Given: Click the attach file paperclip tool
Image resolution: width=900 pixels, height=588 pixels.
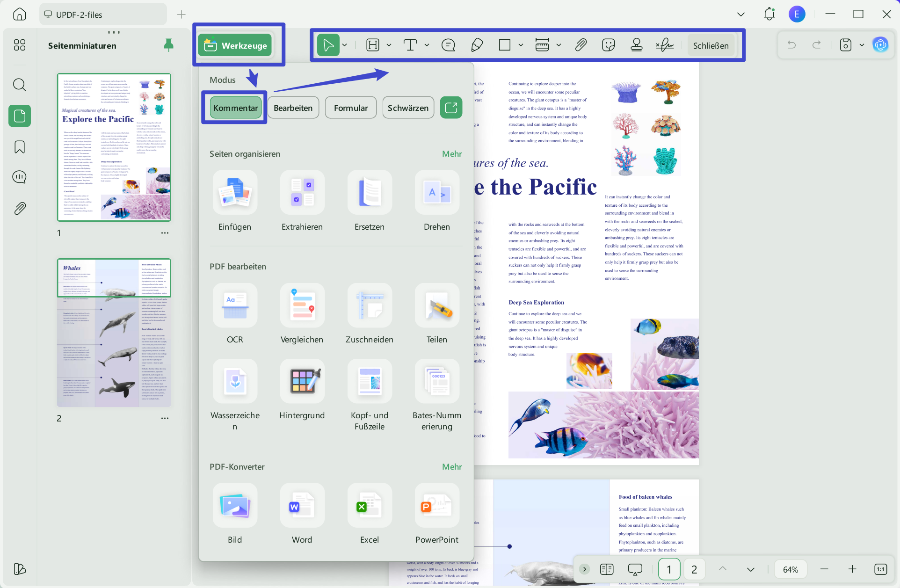Looking at the screenshot, I should [581, 45].
